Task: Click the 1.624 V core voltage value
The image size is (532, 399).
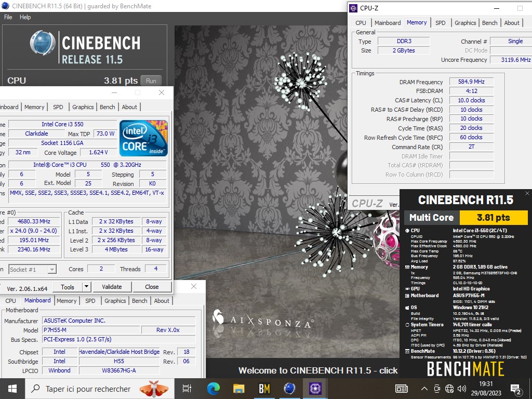Action: point(98,152)
